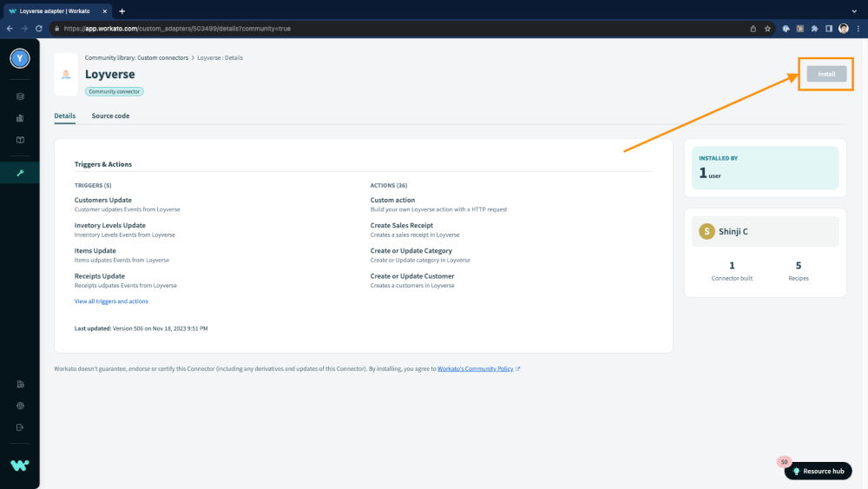The width and height of the screenshot is (868, 489).
Task: Open the stacked layers icon in sidebar
Action: click(x=20, y=96)
